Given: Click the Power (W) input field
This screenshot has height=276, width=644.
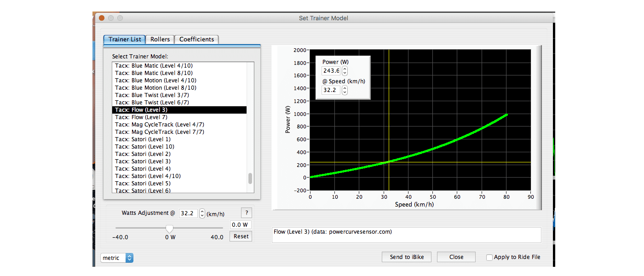Looking at the screenshot, I should coord(331,71).
